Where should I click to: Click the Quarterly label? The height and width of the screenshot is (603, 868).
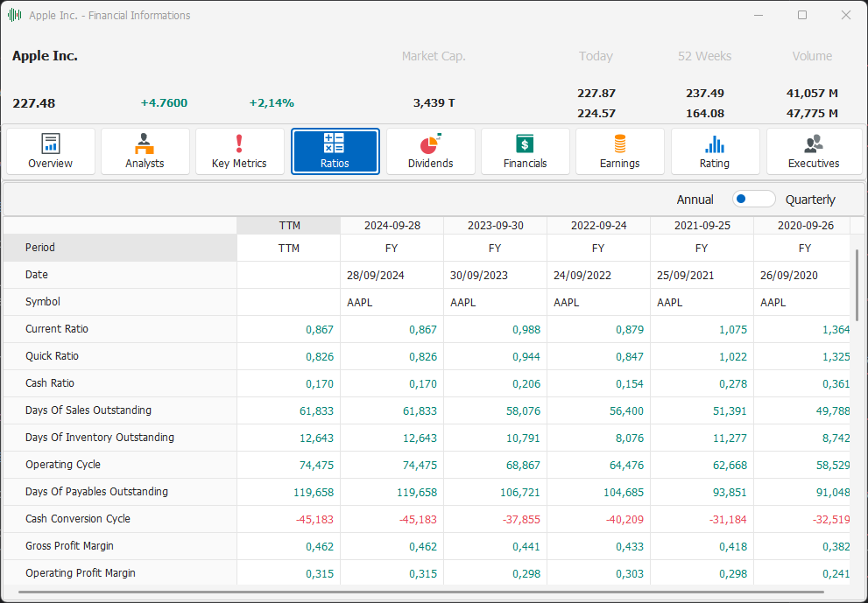(810, 200)
